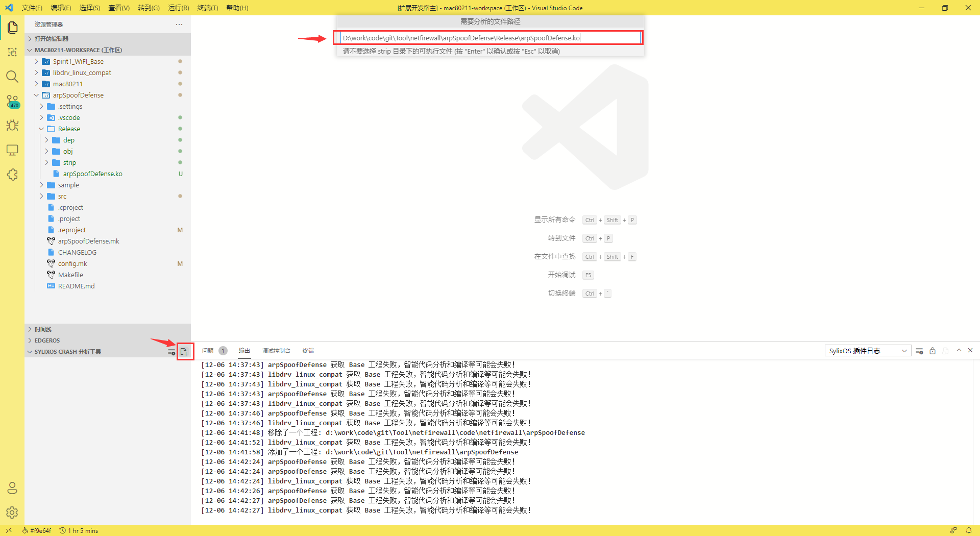Open the Accounts menu icon
Viewport: 980px width, 536px height.
[x=12, y=488]
